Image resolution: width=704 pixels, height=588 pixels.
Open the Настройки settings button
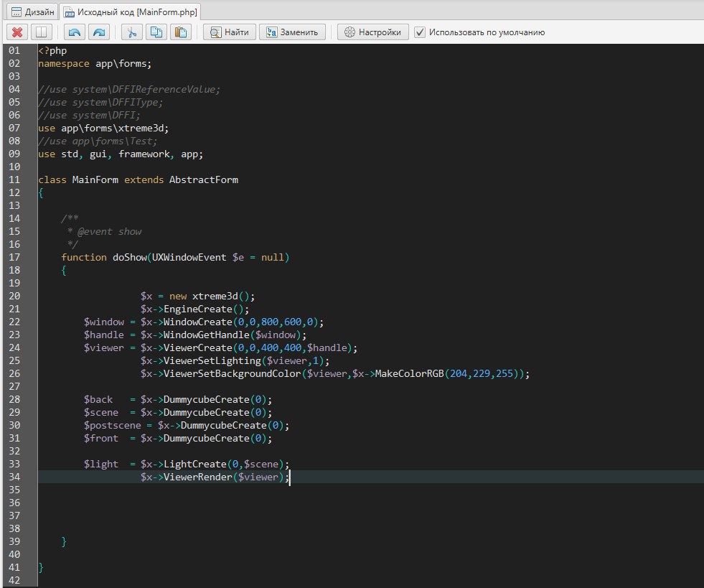tap(373, 32)
